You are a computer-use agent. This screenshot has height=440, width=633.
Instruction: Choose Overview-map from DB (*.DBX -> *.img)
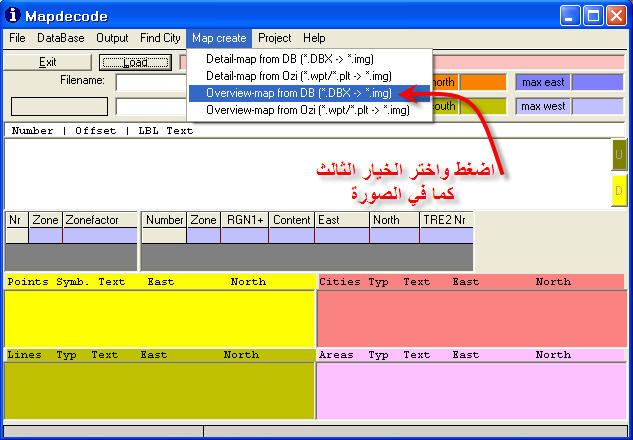coord(309,93)
